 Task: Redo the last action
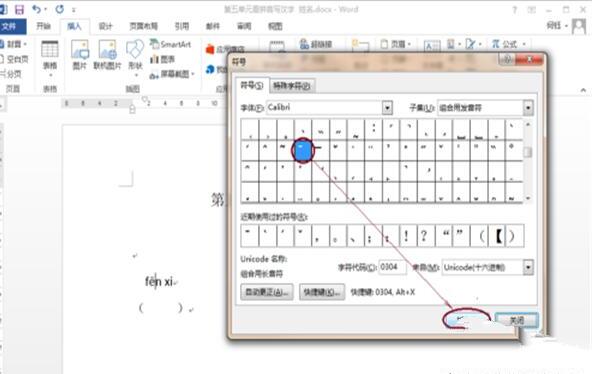tap(59, 9)
